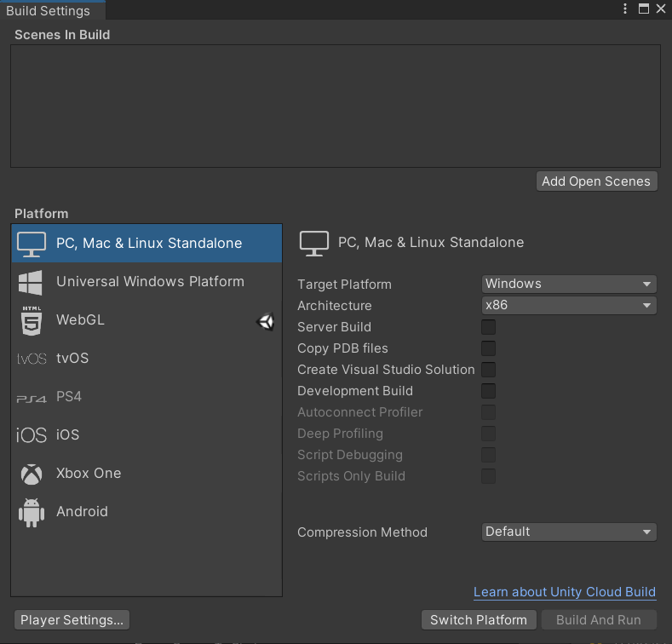This screenshot has width=672, height=644.
Task: Click the Development Build label
Action: pos(355,391)
